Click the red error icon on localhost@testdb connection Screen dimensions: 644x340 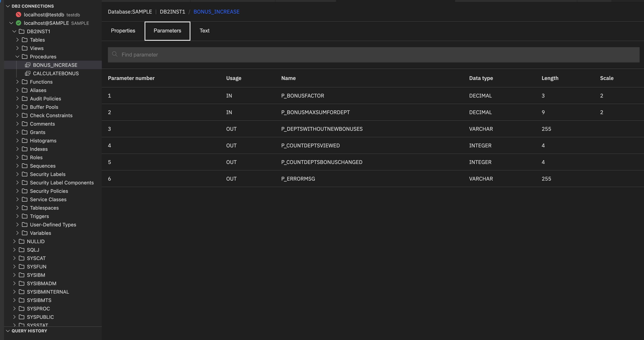coord(18,15)
